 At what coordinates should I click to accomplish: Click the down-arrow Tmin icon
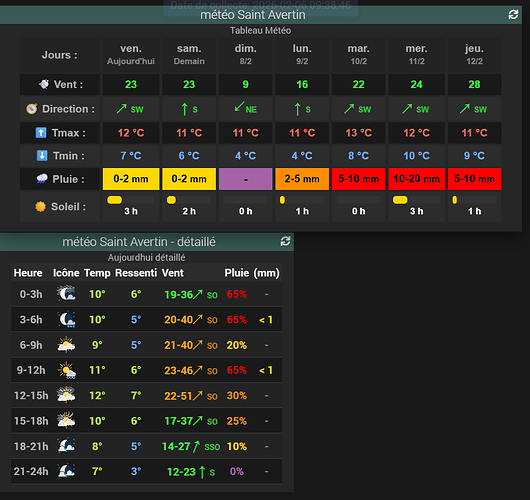coord(42,156)
